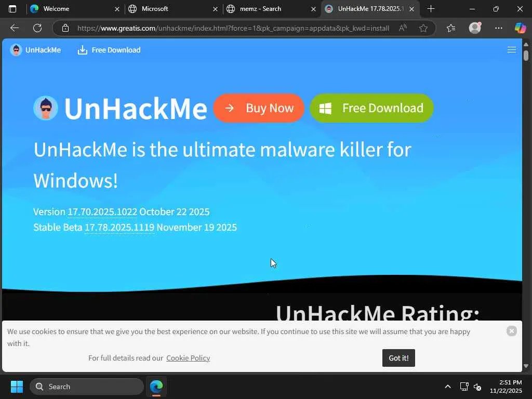Switch to the Microsoft tab
The image size is (532, 399).
click(173, 9)
